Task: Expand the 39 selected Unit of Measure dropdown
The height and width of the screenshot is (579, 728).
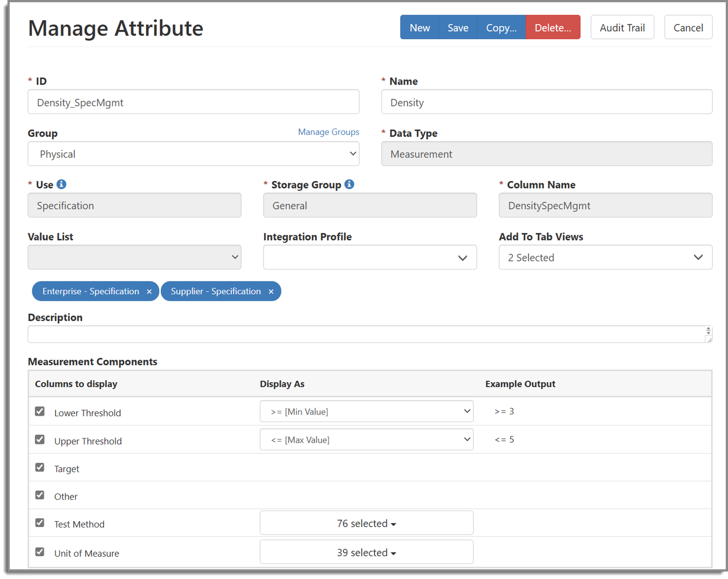Action: tap(367, 552)
